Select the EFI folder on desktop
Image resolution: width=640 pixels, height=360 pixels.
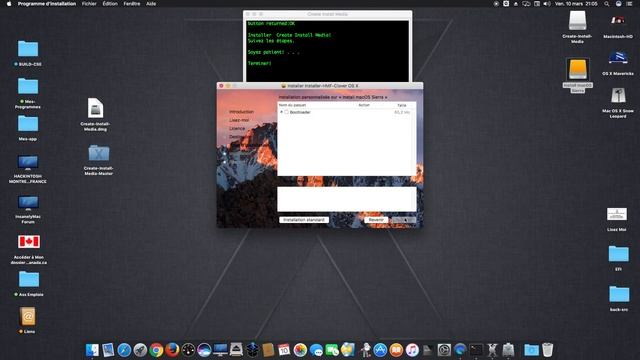[x=619, y=254]
